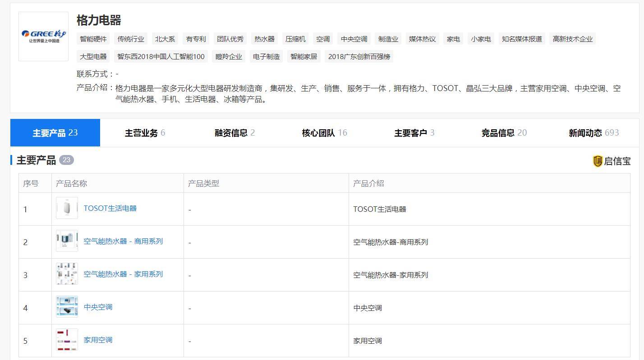644x360 pixels.
Task: Open the 中央空调 product thumbnail image
Action: (x=67, y=307)
